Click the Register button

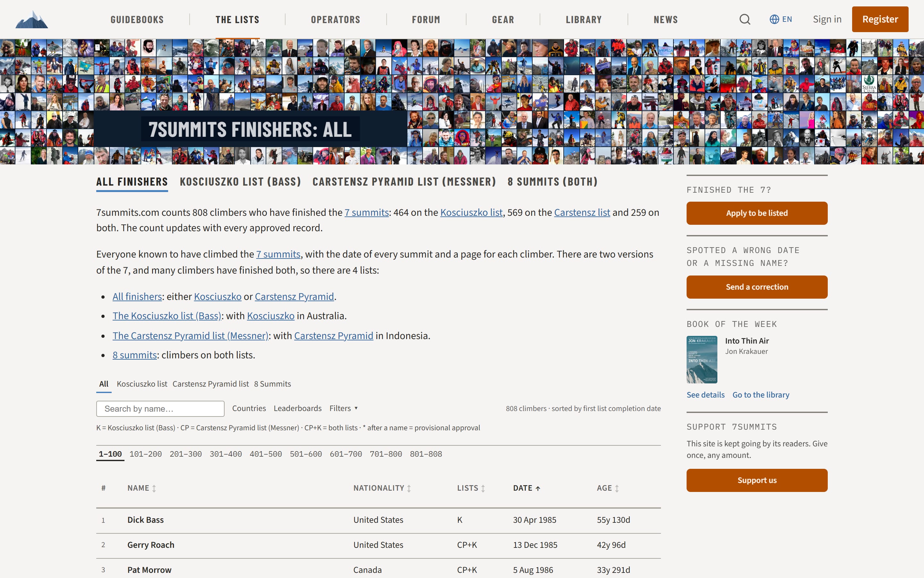(x=880, y=19)
